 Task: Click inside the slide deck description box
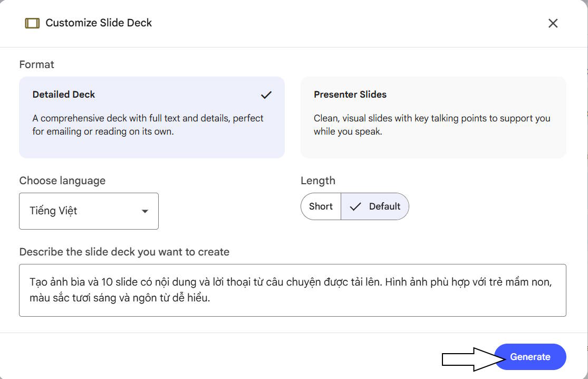[293, 290]
